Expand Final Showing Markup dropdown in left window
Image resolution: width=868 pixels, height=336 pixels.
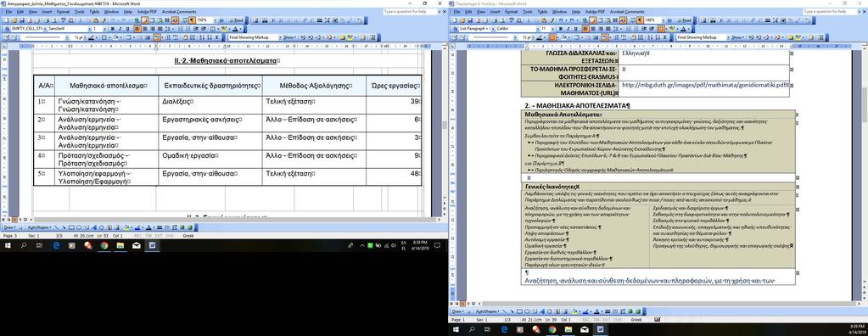[280, 37]
